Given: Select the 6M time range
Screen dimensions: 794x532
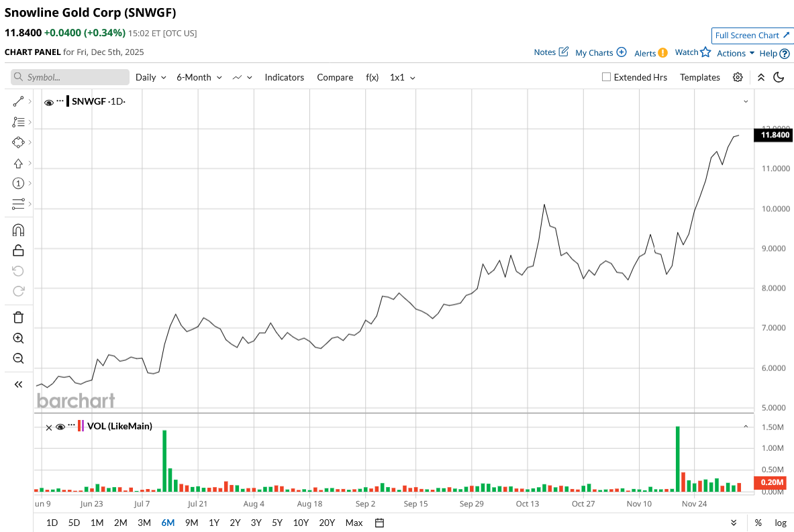Looking at the screenshot, I should (168, 523).
